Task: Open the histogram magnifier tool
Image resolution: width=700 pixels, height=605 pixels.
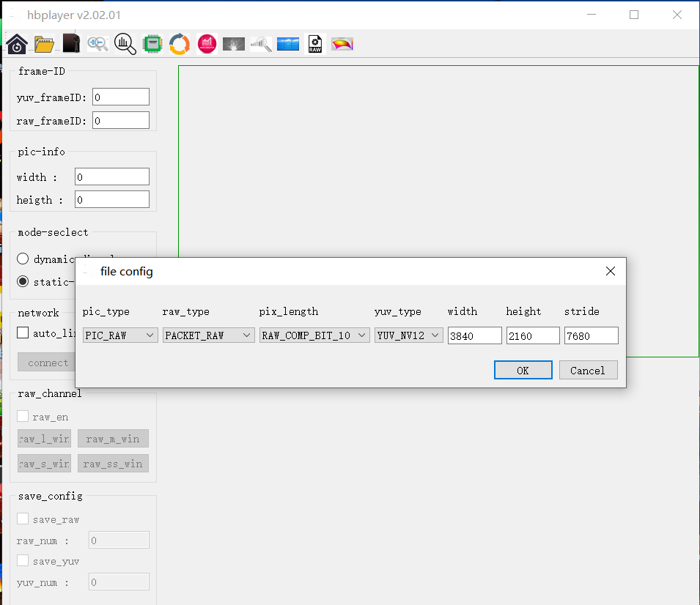Action: coord(125,44)
